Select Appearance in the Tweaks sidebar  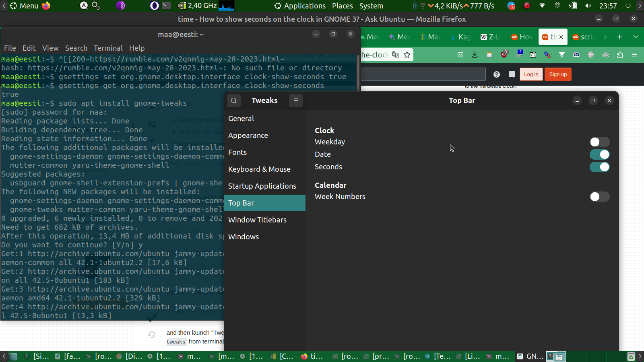[248, 136]
